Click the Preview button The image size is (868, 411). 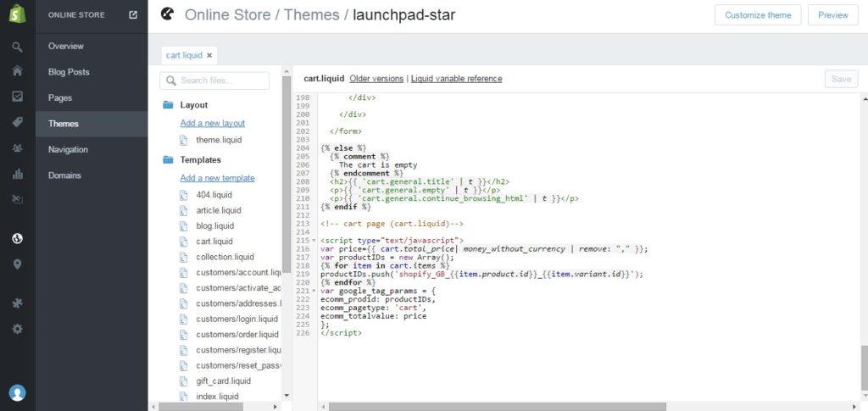(832, 15)
